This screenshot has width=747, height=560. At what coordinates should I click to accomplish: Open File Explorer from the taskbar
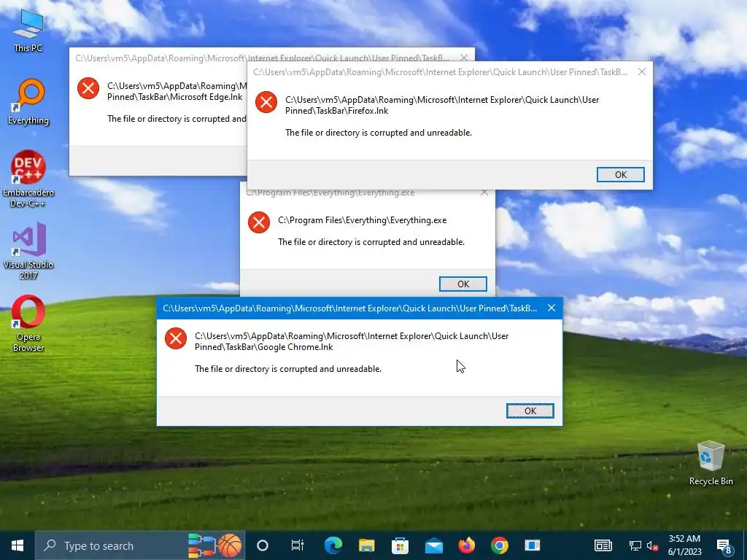click(x=366, y=545)
